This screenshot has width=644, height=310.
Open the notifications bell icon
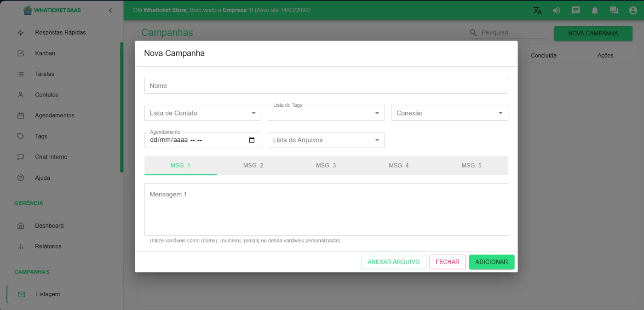[x=595, y=10]
